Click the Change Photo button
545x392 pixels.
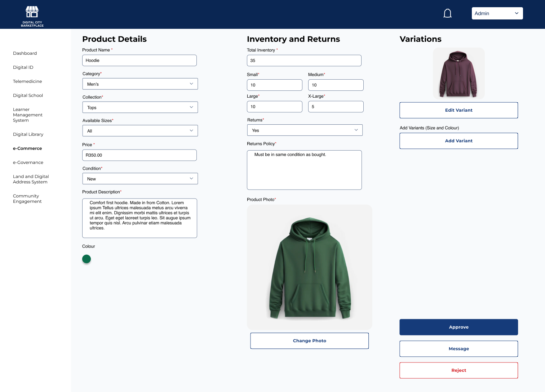pyautogui.click(x=309, y=341)
